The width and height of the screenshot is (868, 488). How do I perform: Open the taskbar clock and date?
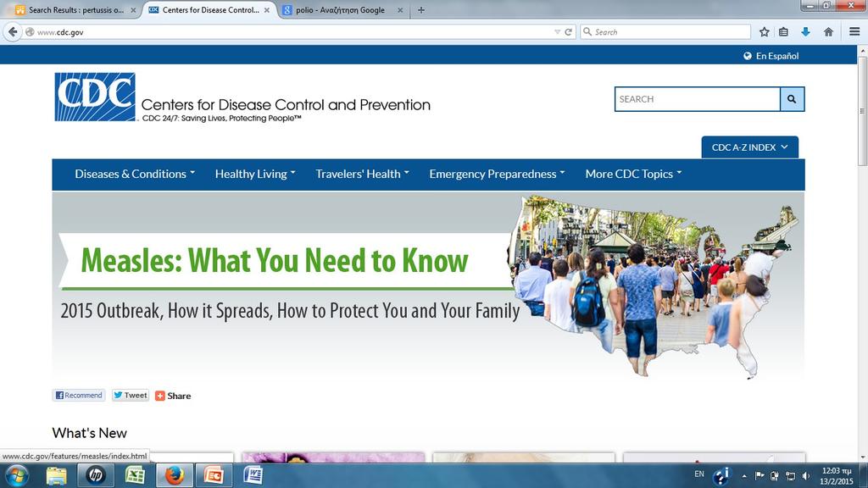coord(837,476)
